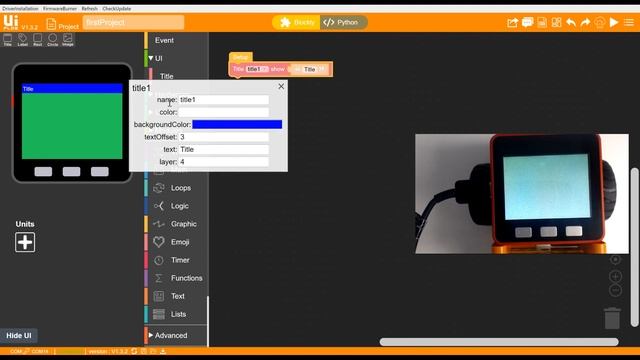
Task: Close the title1 properties dialog
Action: [281, 87]
